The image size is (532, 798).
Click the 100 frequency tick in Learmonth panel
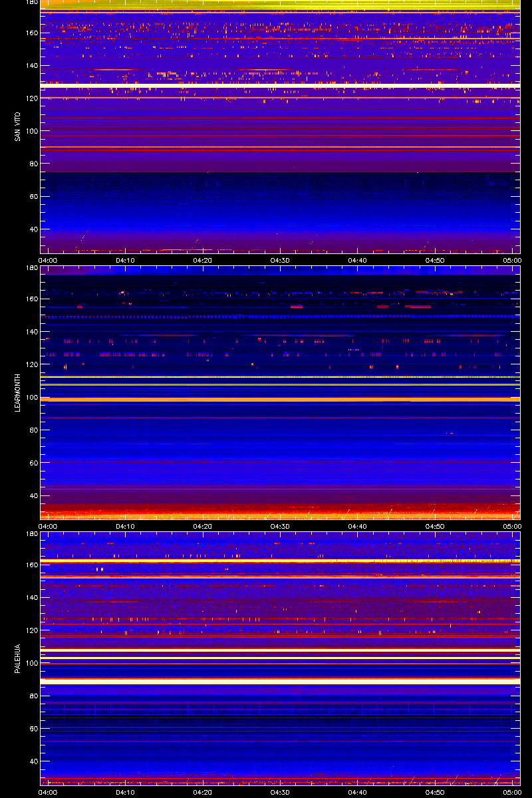click(x=32, y=397)
